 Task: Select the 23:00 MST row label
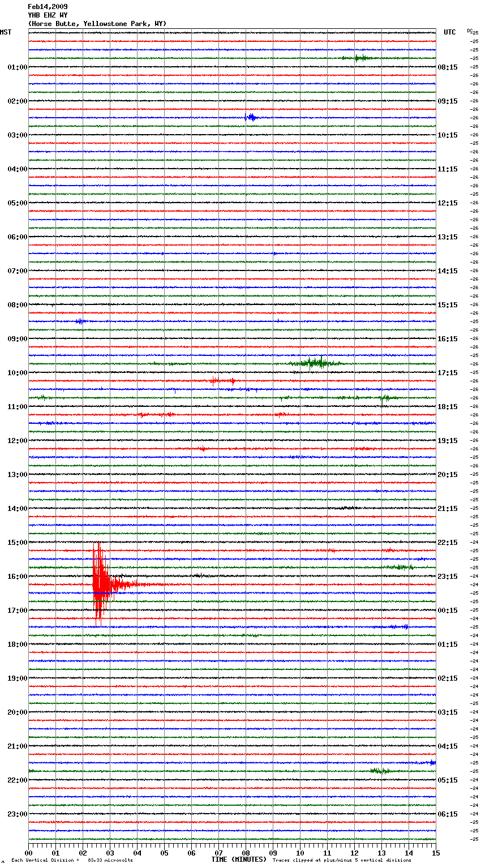coord(18,814)
